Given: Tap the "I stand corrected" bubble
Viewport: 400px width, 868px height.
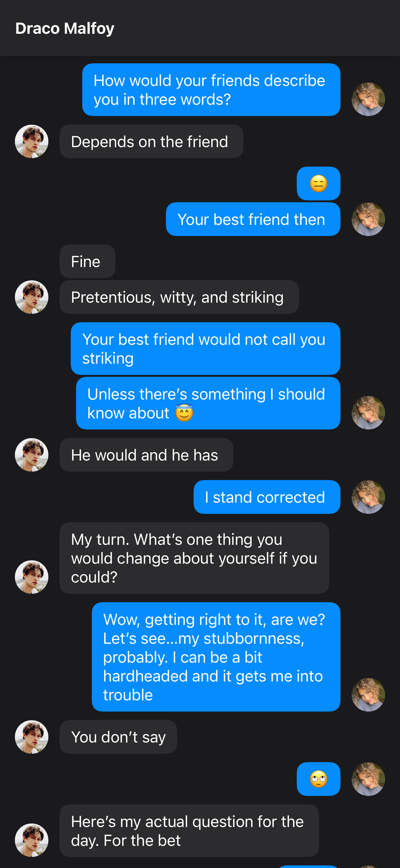Looking at the screenshot, I should coord(267,497).
